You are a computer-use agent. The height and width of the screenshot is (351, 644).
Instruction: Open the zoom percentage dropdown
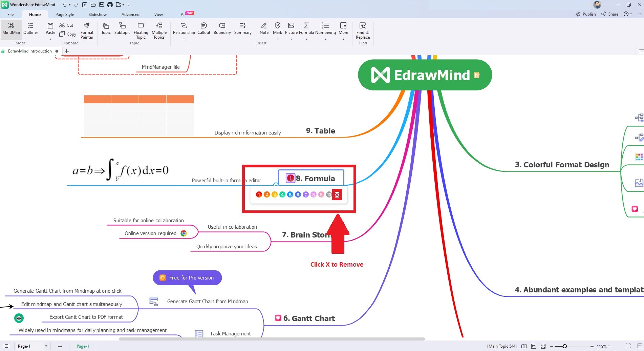coord(609,346)
